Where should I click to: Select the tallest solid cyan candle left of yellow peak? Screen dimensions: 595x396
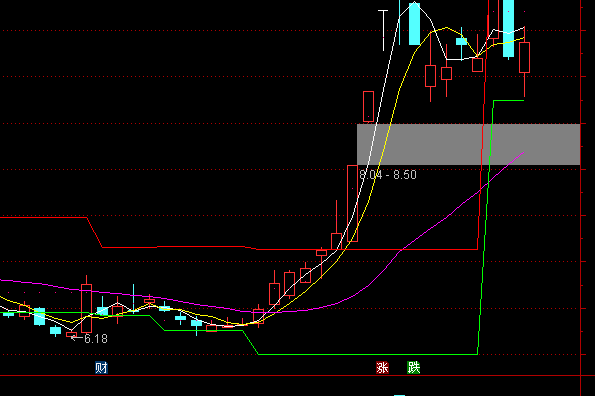coord(414,24)
